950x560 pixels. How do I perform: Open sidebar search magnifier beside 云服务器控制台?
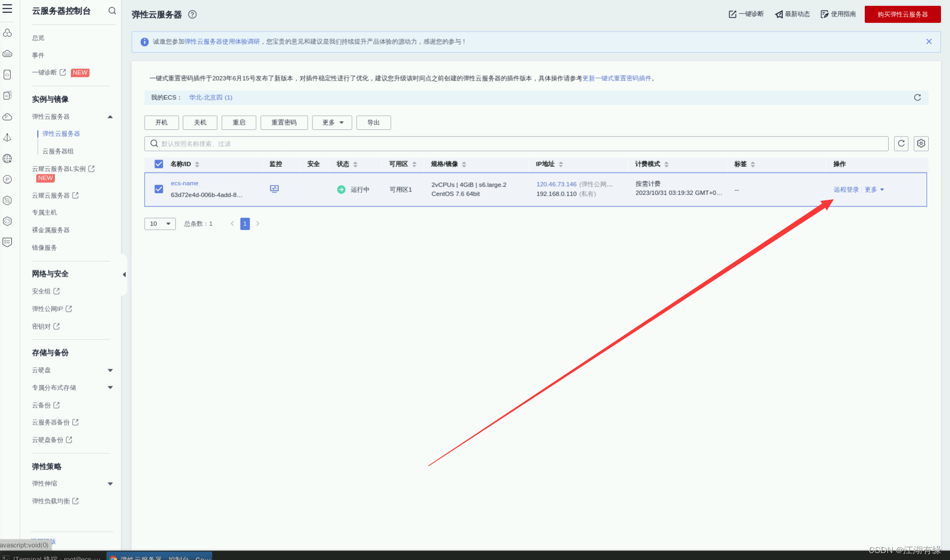[x=112, y=11]
